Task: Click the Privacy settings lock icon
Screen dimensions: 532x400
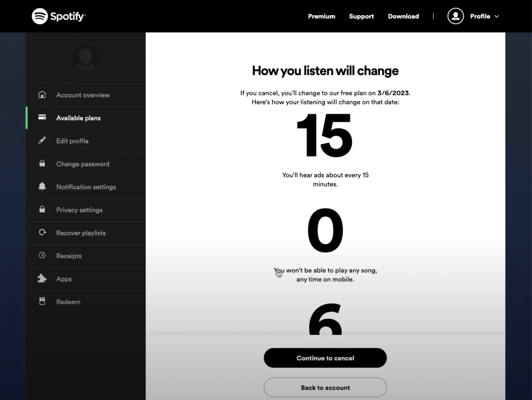Action: click(42, 209)
